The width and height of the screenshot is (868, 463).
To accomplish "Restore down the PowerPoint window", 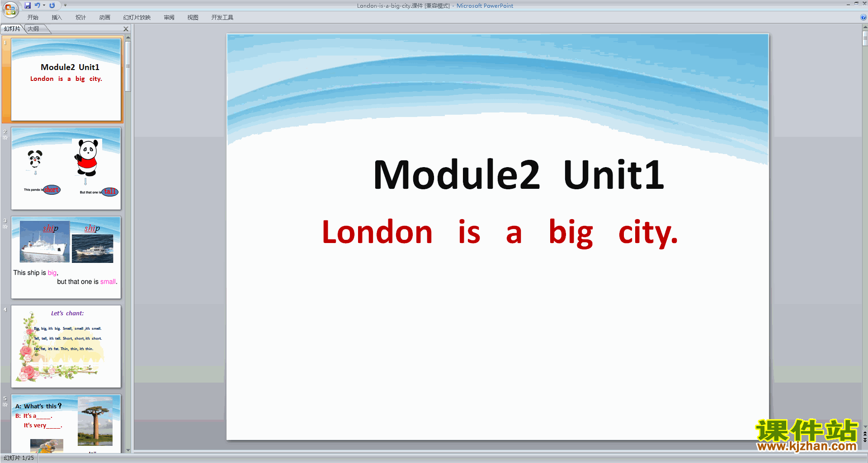I will pos(856,4).
